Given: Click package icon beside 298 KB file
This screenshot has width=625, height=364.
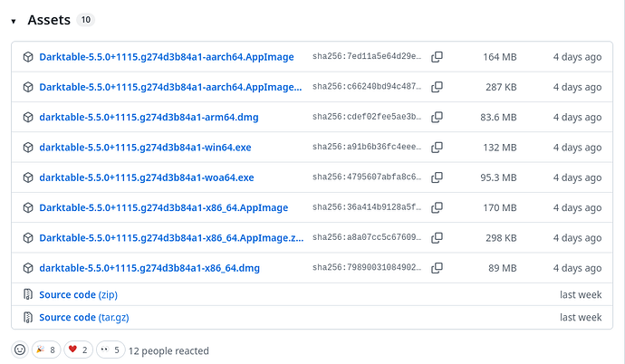Looking at the screenshot, I should [x=28, y=238].
